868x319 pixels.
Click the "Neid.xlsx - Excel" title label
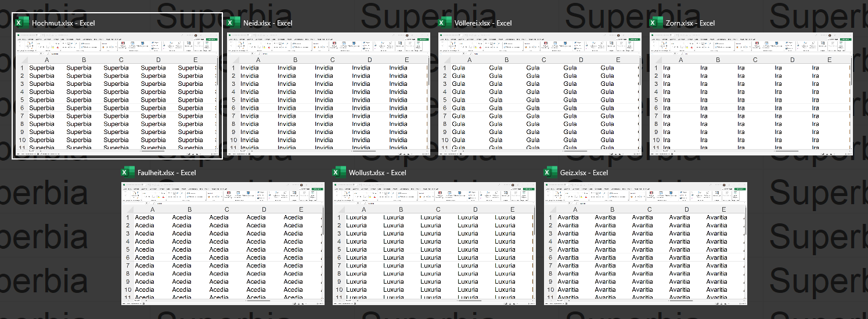pyautogui.click(x=267, y=23)
